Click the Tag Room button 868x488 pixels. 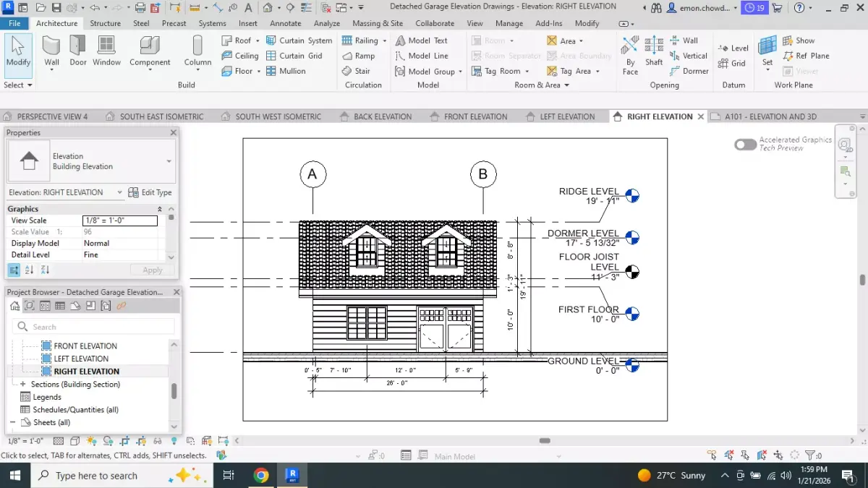(x=501, y=71)
